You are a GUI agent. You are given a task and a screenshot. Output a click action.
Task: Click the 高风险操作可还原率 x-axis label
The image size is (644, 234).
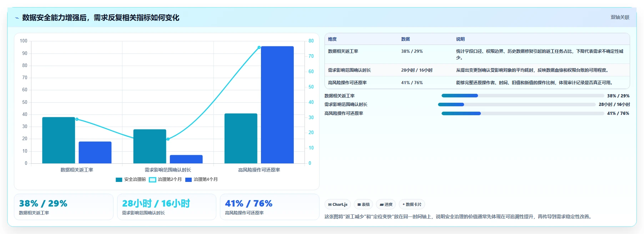point(259,170)
